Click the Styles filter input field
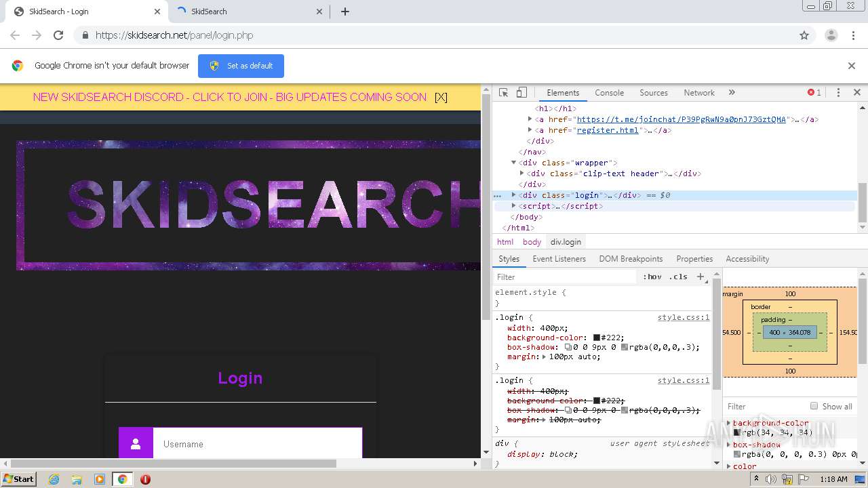The height and width of the screenshot is (488, 868). pos(566,277)
